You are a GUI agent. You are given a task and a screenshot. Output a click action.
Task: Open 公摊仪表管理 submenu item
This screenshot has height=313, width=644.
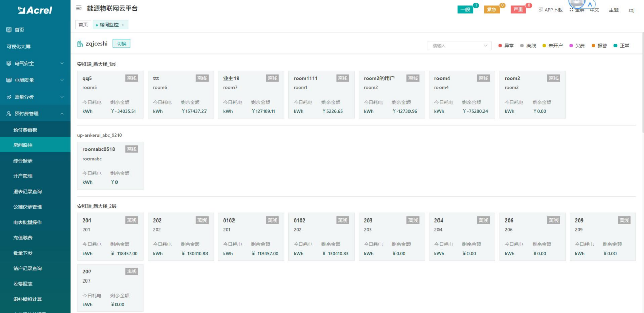35,207
